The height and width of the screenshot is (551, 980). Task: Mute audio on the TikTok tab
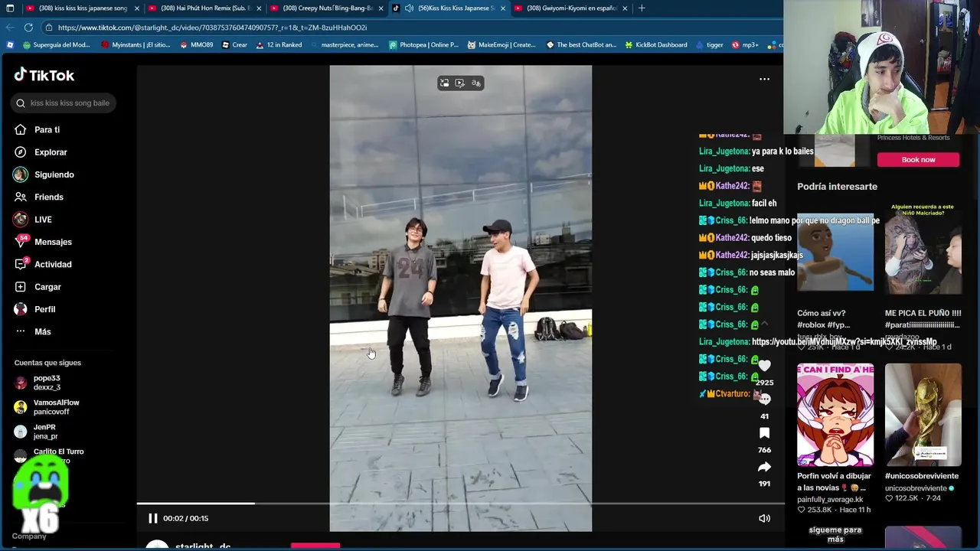409,8
